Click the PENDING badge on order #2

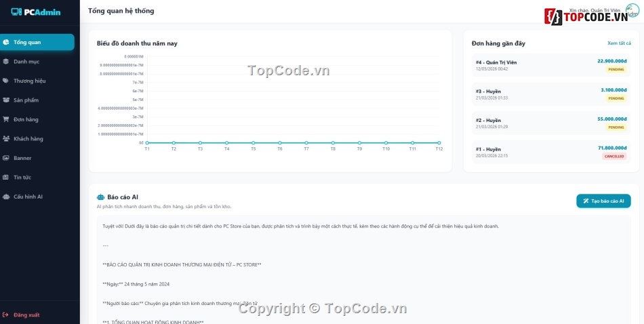[x=616, y=127]
